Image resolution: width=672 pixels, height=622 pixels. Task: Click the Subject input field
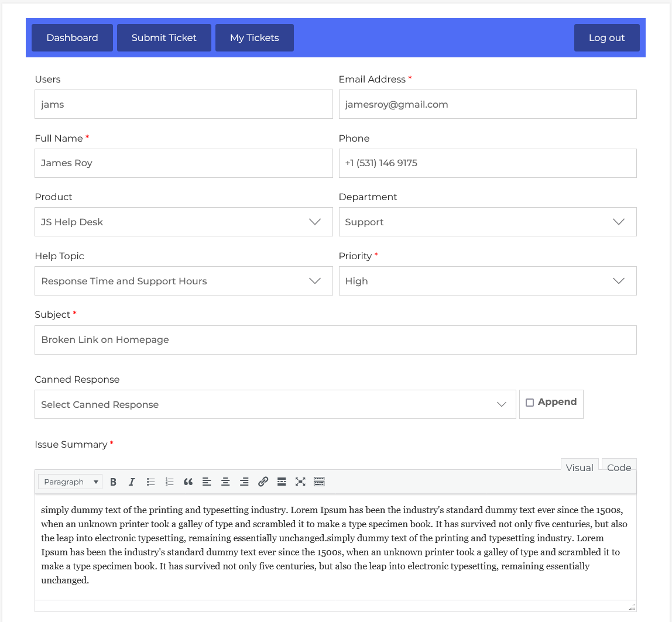pyautogui.click(x=335, y=340)
